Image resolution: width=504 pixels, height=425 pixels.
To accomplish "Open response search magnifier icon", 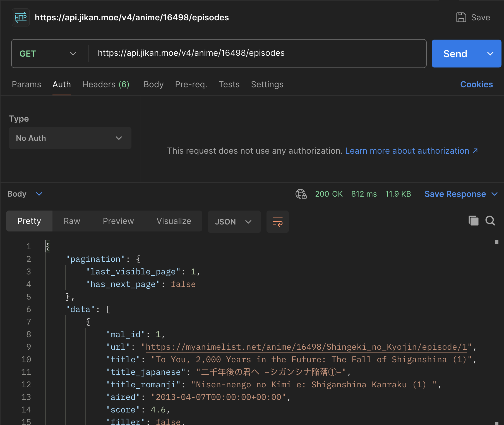I will coord(490,221).
